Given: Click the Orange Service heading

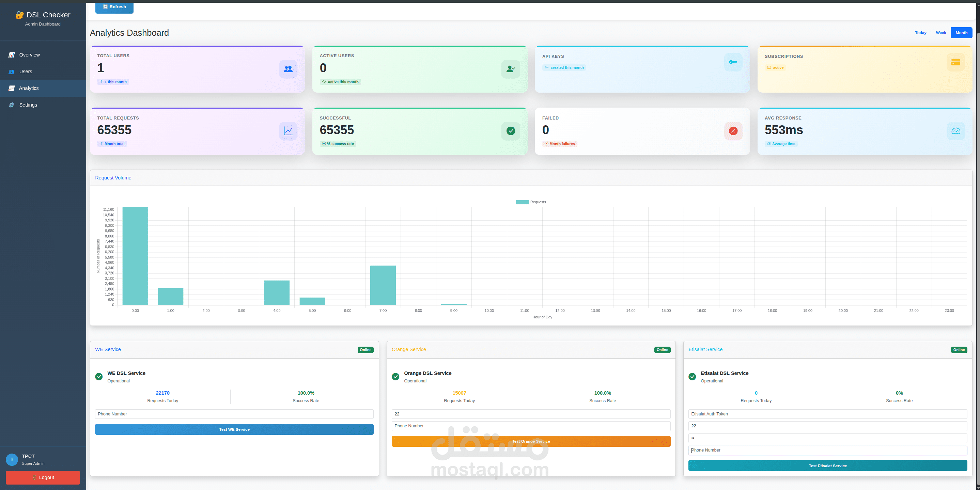Looking at the screenshot, I should 409,349.
